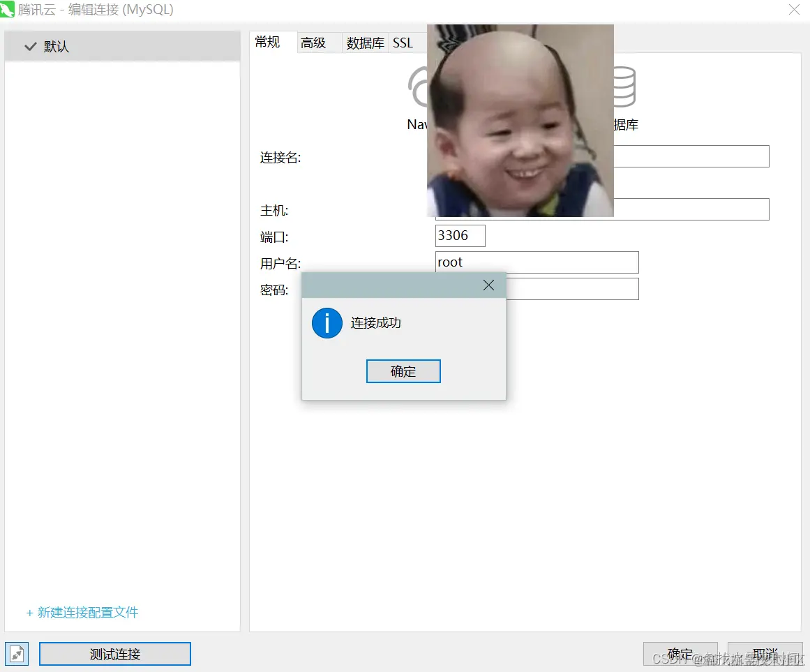Click the 端口 field showing 3306
The image size is (810, 672).
tap(460, 235)
